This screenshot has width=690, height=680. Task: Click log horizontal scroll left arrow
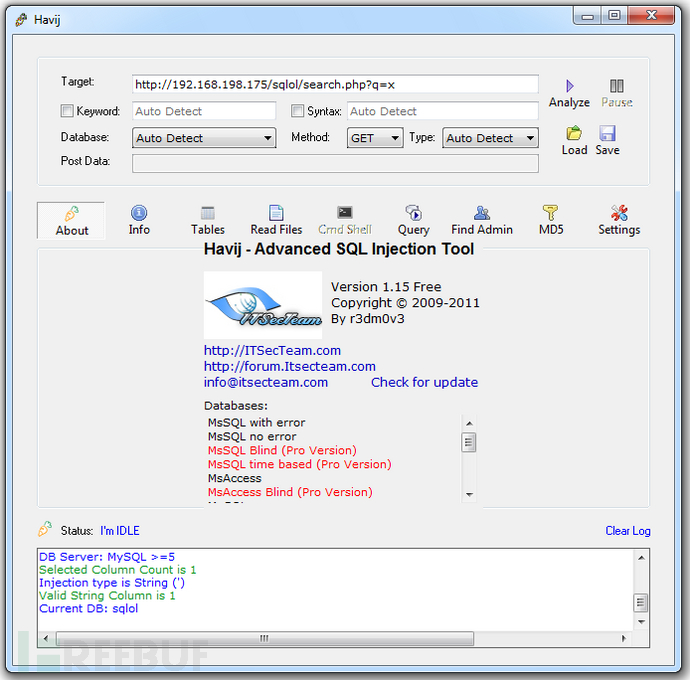46,638
